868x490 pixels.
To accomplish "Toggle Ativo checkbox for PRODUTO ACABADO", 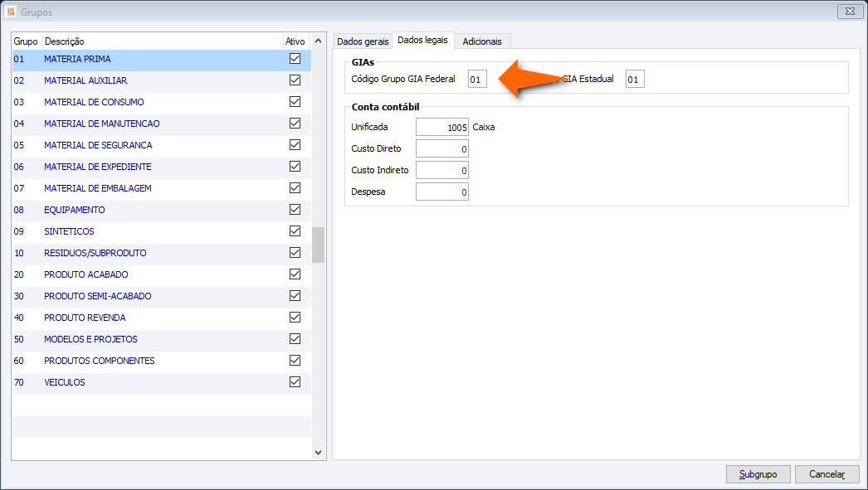I will 295,274.
